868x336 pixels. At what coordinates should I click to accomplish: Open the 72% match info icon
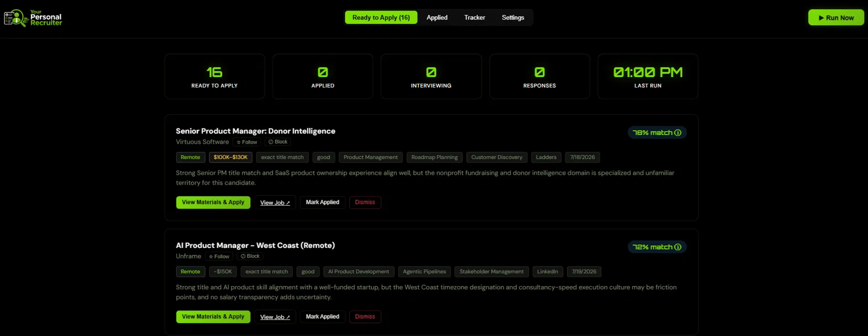click(x=677, y=247)
